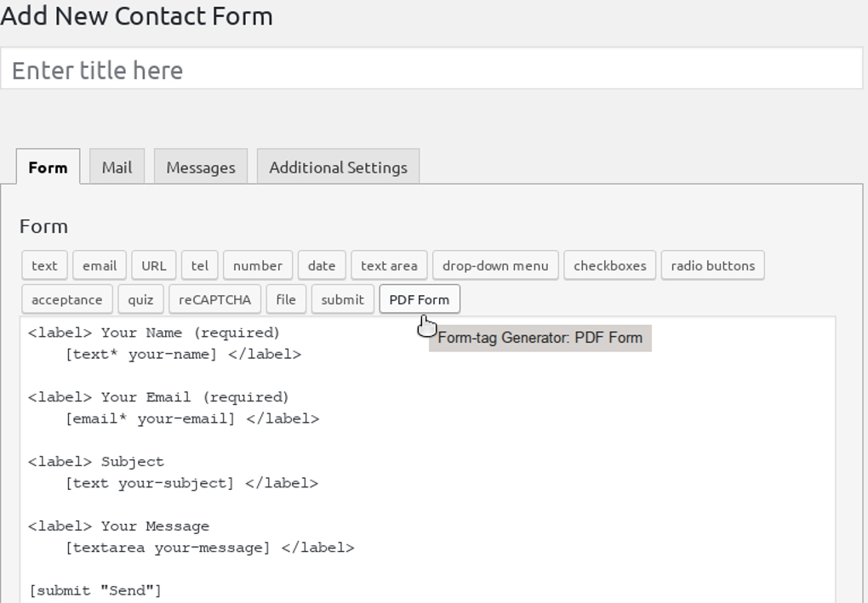Open the file upload tag generator
The height and width of the screenshot is (603, 868).
coord(286,299)
